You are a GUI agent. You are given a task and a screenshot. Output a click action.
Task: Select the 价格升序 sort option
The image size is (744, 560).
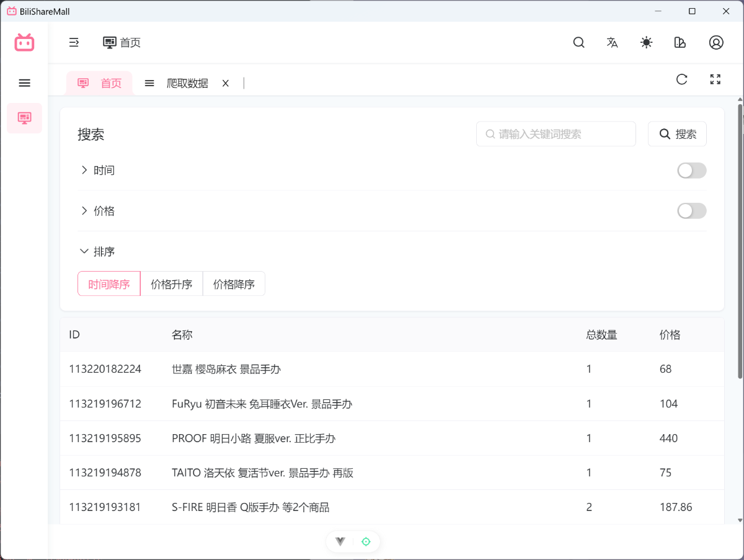(172, 284)
